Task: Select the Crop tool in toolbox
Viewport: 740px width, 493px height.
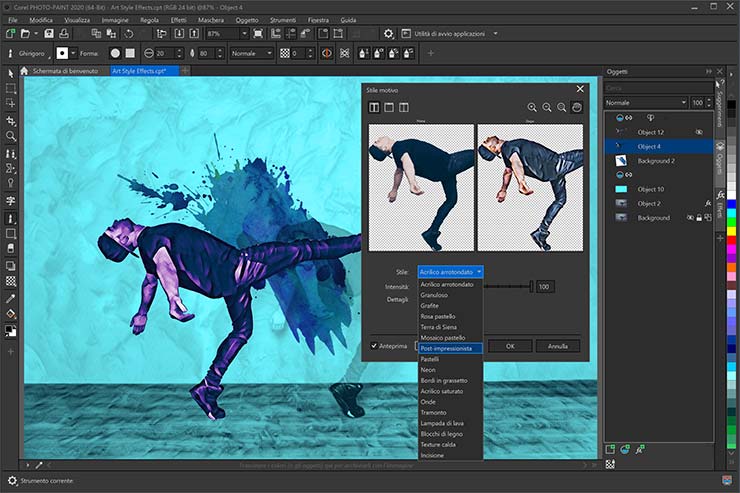Action: point(11,120)
